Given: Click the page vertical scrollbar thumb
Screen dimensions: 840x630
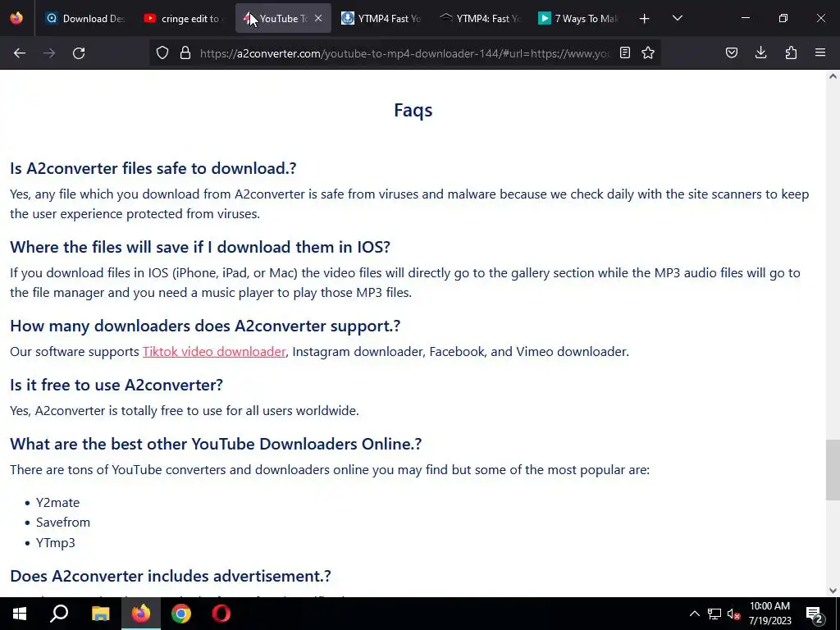Looking at the screenshot, I should point(833,470).
